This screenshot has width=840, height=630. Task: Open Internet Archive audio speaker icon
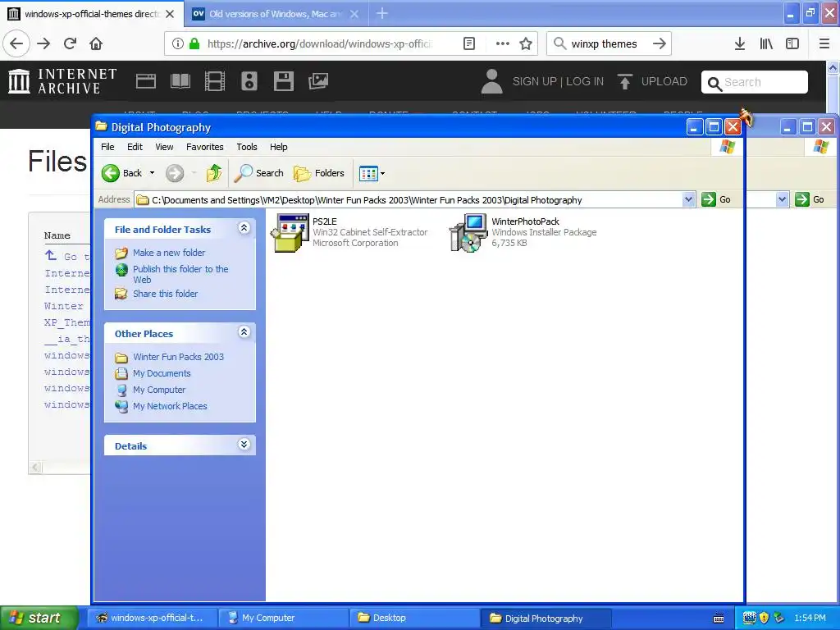pyautogui.click(x=249, y=81)
